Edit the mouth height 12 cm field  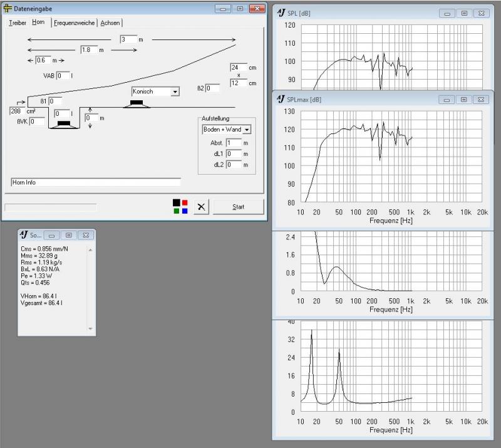coord(239,83)
